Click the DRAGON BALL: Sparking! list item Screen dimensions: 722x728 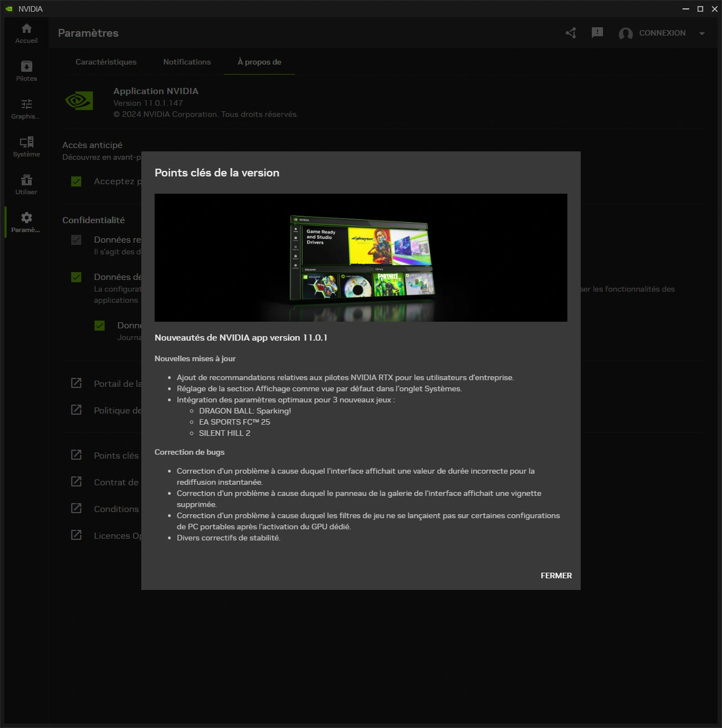245,411
